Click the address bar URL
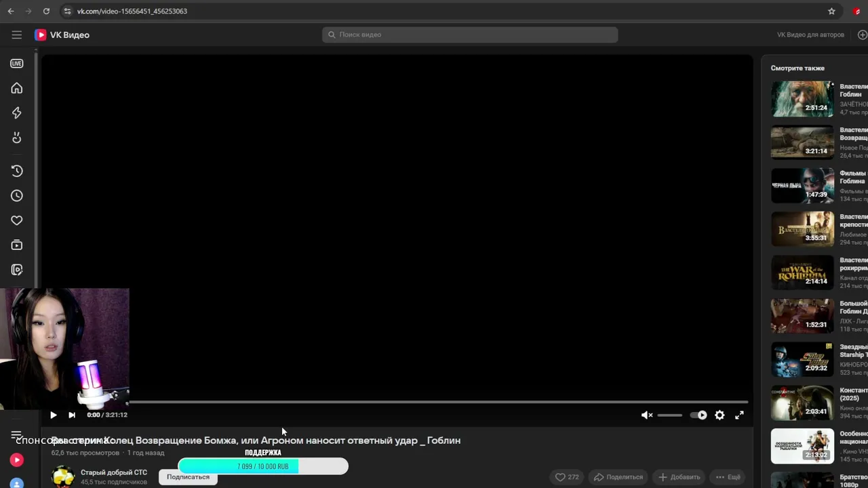 [x=132, y=11]
